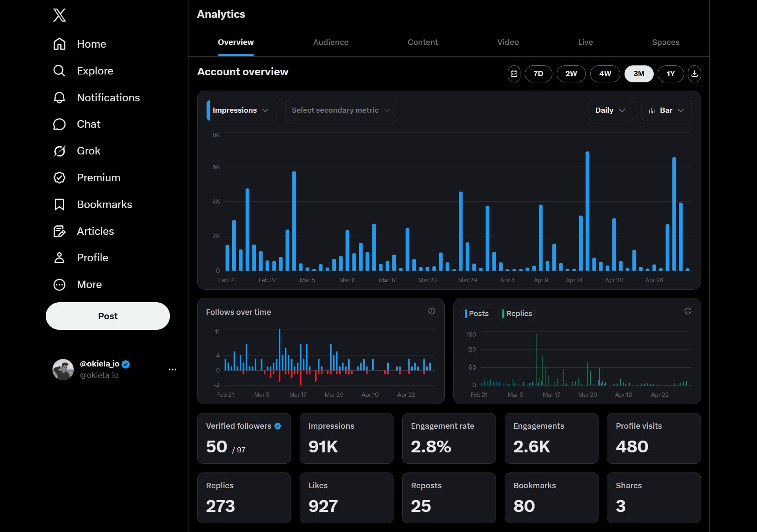
Task: Select the 3M time range
Action: pos(639,74)
